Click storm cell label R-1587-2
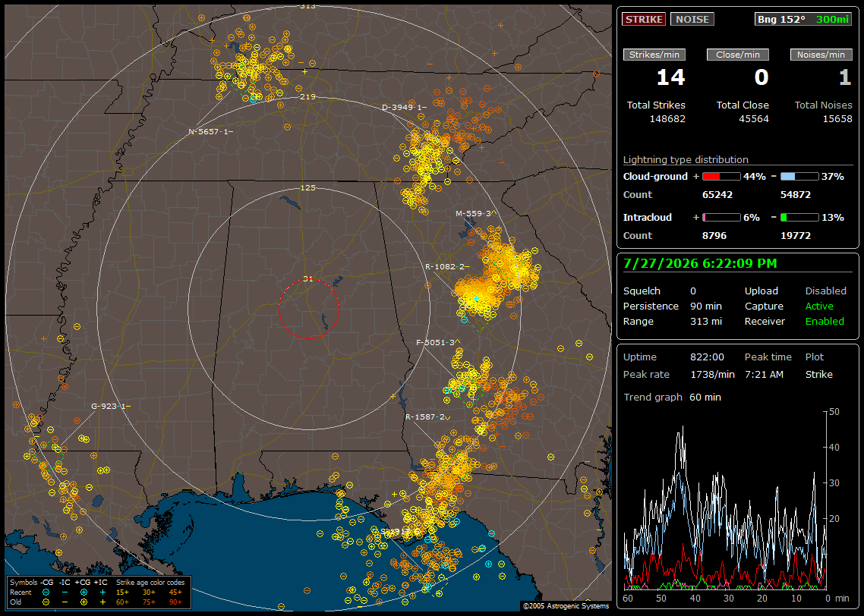Image resolution: width=864 pixels, height=616 pixels. tap(427, 417)
